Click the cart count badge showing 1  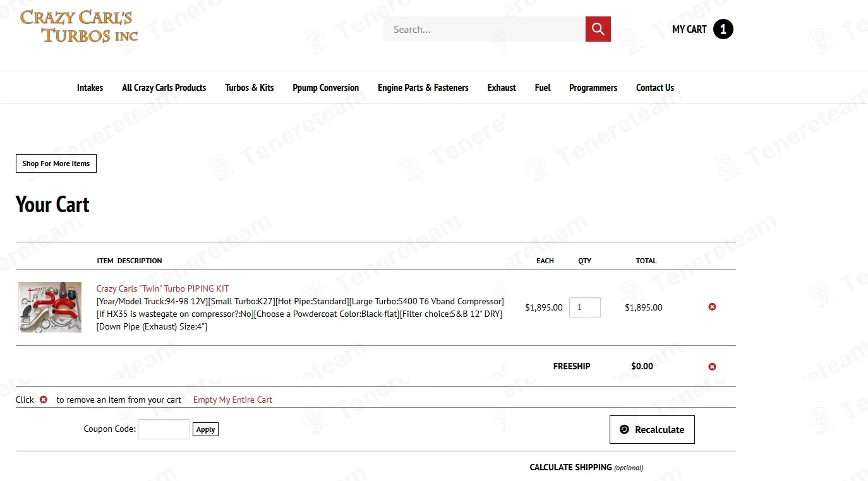[723, 29]
